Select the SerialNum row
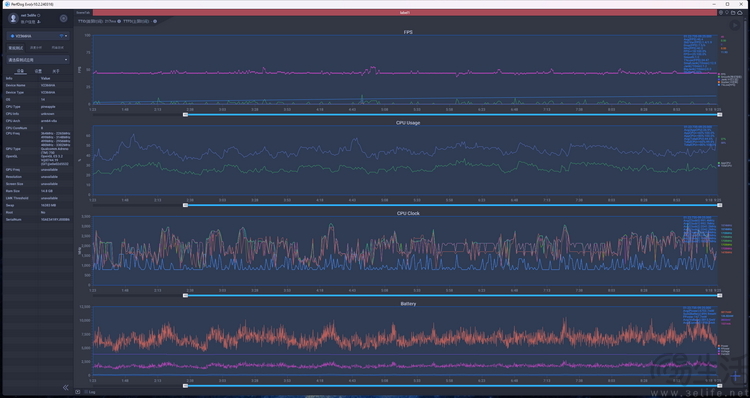This screenshot has width=750, height=398. pos(38,219)
